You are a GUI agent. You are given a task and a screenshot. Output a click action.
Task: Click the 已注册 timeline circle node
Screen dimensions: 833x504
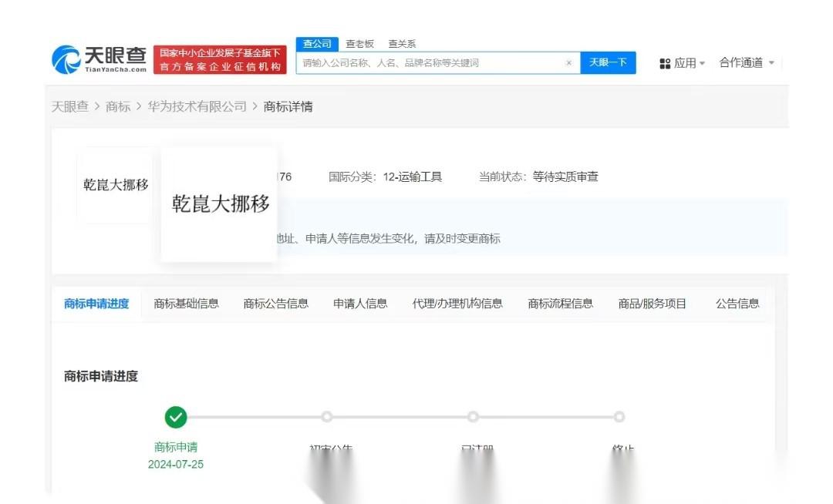click(474, 417)
